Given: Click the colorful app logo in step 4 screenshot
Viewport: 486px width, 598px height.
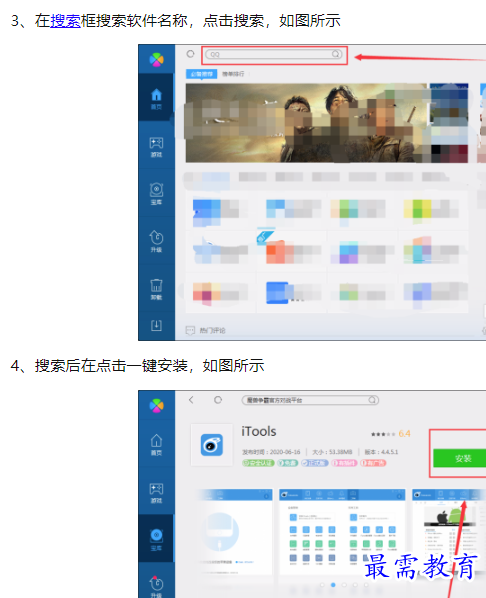Looking at the screenshot, I should 156,405.
